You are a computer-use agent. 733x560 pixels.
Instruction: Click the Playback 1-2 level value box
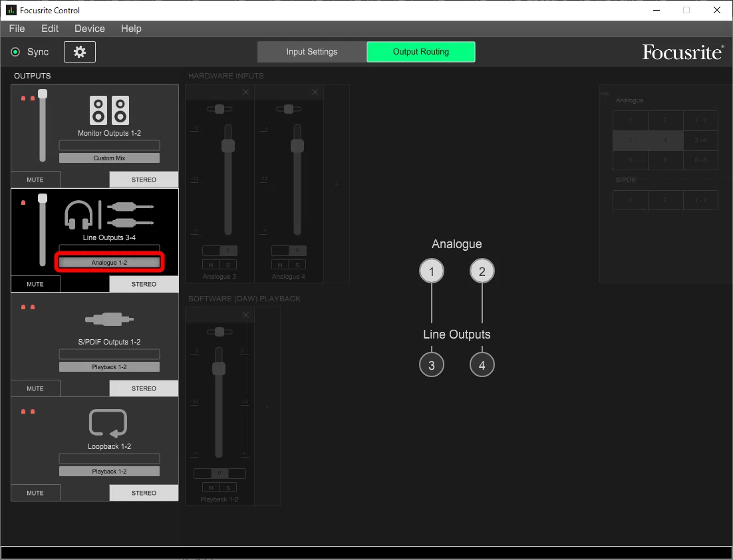tap(220, 473)
